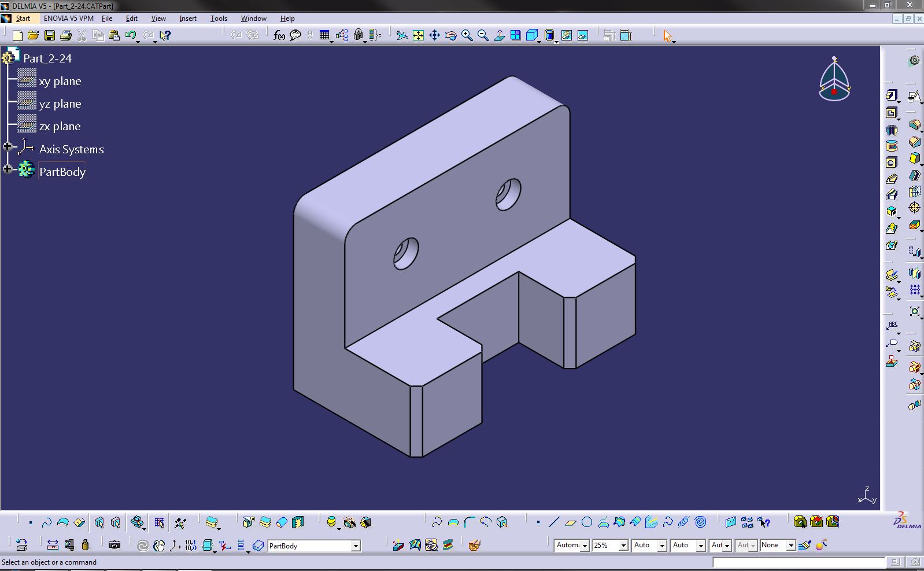924x571 pixels.
Task: Click the Cut scissors icon
Action: pos(82,36)
